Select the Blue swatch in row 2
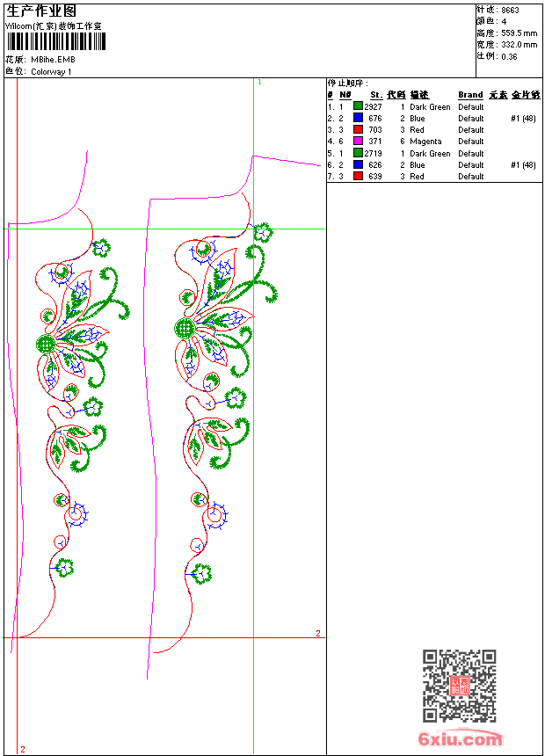 [359, 118]
